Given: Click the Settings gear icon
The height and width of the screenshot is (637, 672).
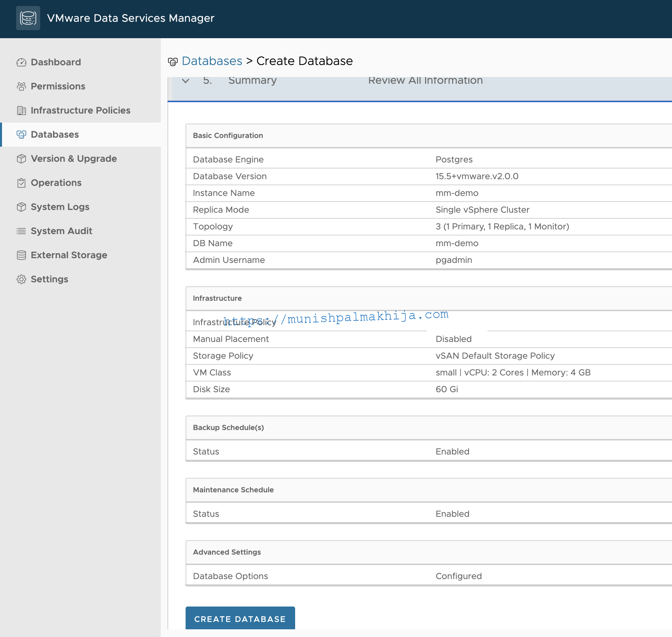Looking at the screenshot, I should (x=21, y=279).
